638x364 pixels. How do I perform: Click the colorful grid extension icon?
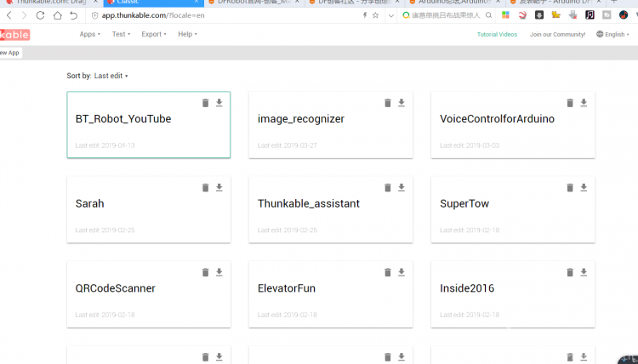(505, 15)
